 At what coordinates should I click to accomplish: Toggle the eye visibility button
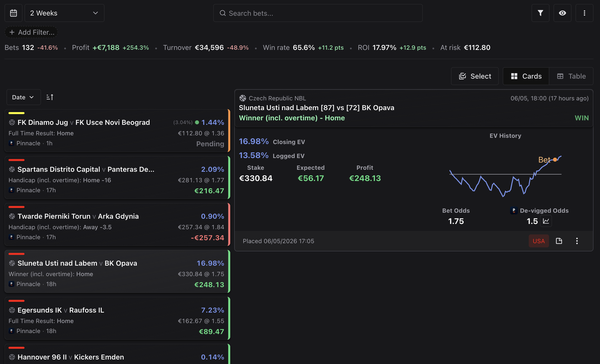[x=562, y=13]
